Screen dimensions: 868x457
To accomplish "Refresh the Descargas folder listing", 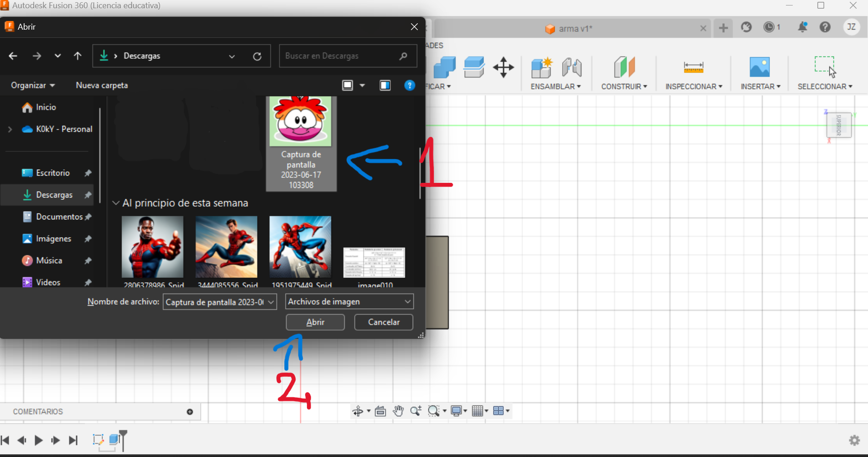I will point(257,56).
